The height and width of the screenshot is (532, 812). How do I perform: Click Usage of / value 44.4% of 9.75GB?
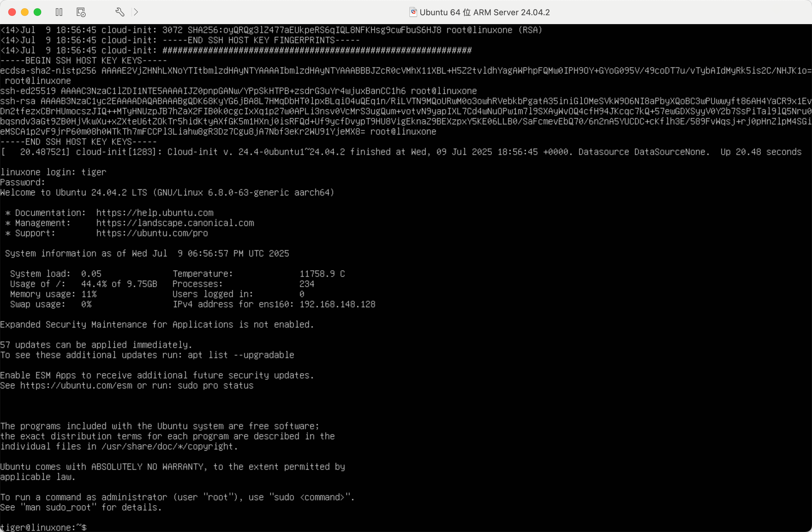pyautogui.click(x=119, y=284)
